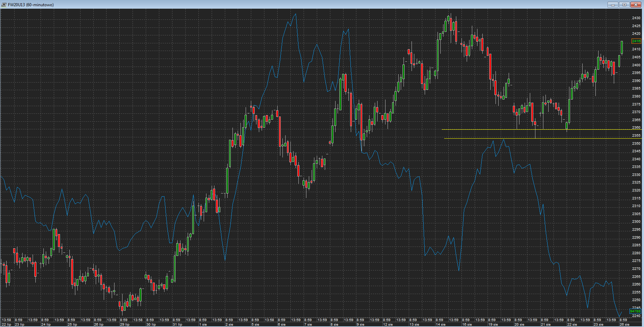The image size is (644, 327).
Task: Click the 19 sie date label
Action: [493, 325]
